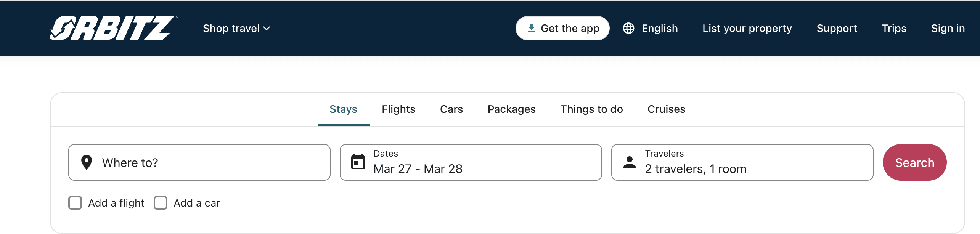Expand the Shop travel menu
Screen dimensions: 980x234
(236, 28)
